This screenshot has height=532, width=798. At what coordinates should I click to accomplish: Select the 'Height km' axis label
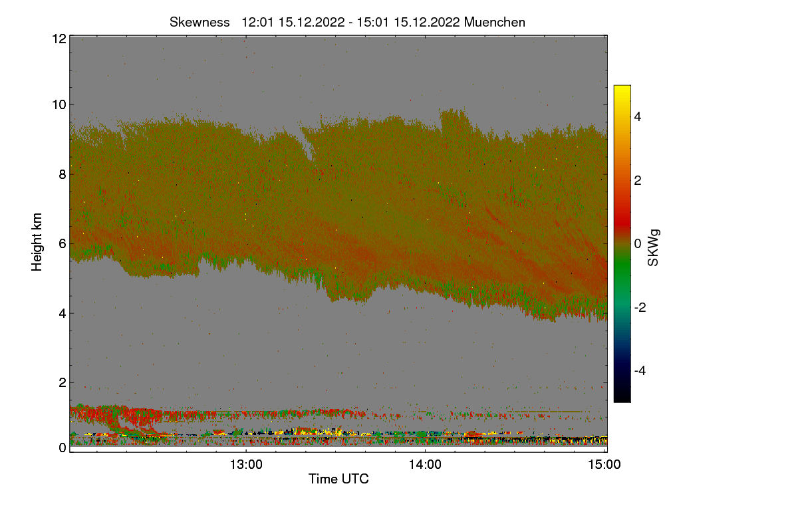(37, 242)
